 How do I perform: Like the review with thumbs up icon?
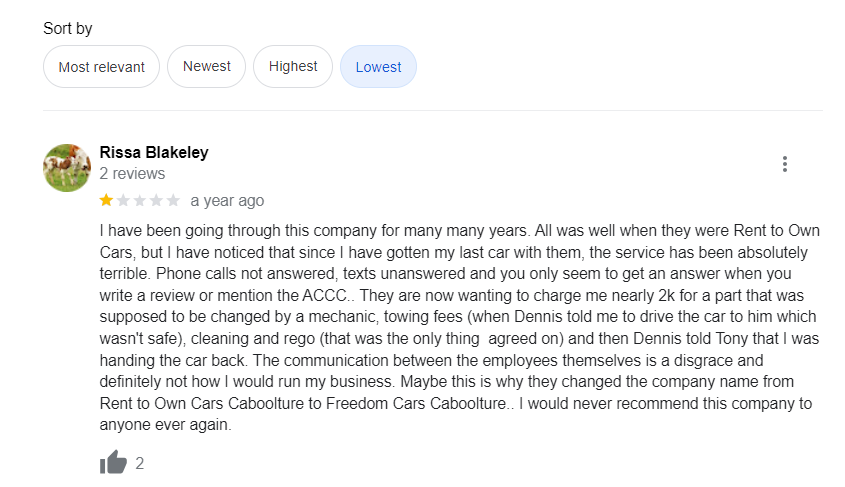tap(114, 463)
